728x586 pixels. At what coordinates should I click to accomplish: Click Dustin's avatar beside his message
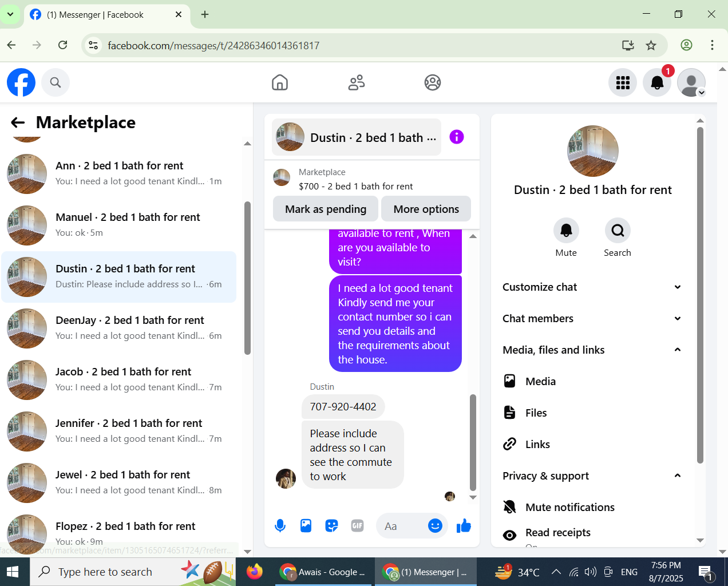(286, 478)
